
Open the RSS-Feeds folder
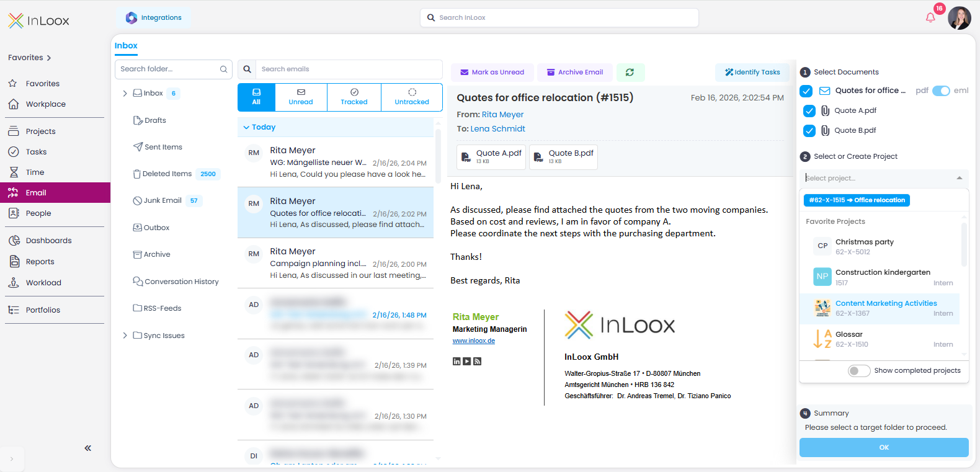click(x=157, y=308)
